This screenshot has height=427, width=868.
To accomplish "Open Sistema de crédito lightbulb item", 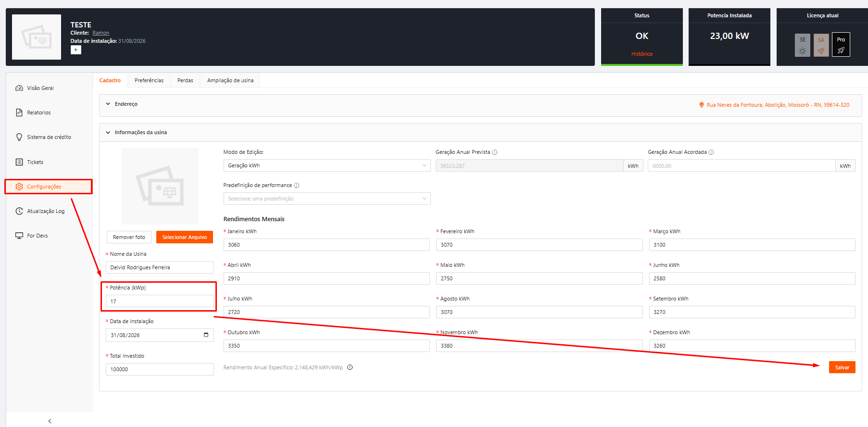I will coord(19,137).
